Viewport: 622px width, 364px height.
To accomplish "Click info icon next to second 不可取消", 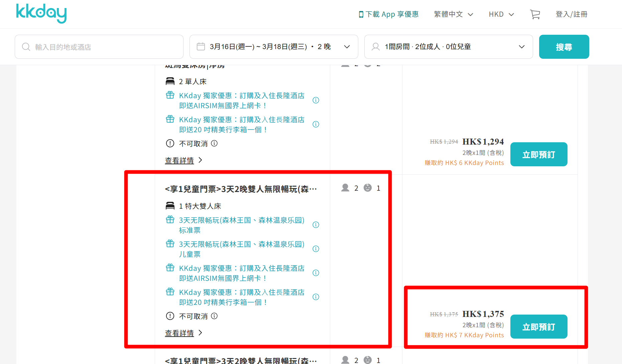I will [215, 316].
